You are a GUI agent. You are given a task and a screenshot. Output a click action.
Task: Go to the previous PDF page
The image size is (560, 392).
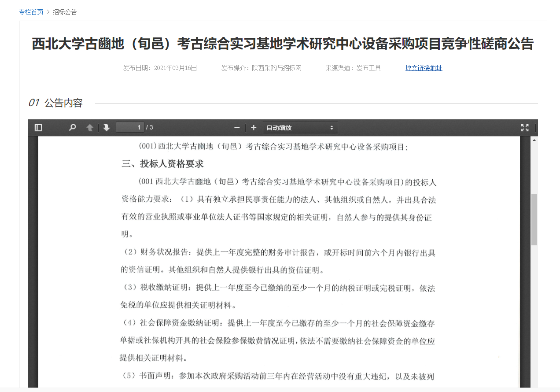(90, 128)
